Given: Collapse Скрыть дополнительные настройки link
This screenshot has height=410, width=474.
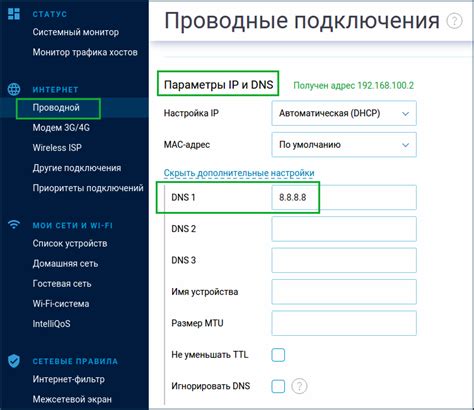Looking at the screenshot, I should 239,173.
